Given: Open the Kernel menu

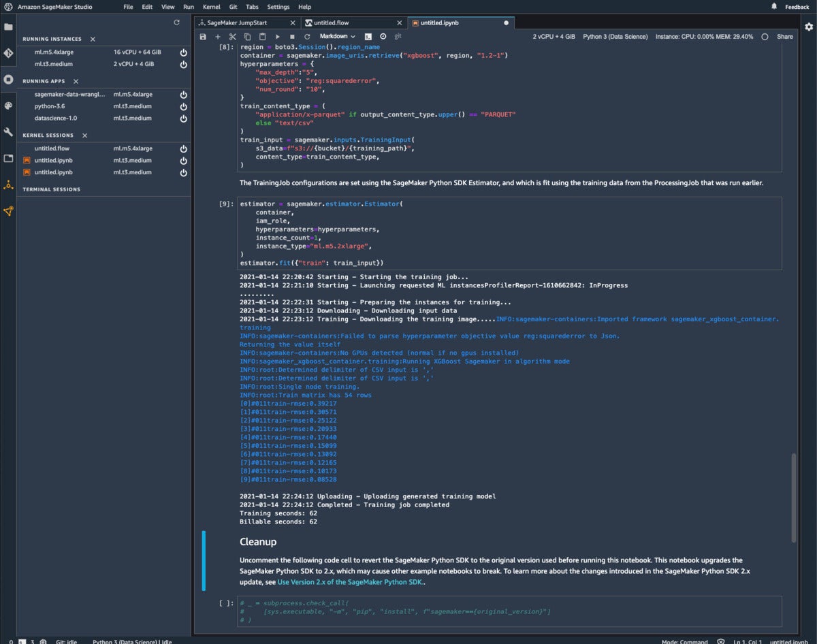Looking at the screenshot, I should pyautogui.click(x=211, y=7).
